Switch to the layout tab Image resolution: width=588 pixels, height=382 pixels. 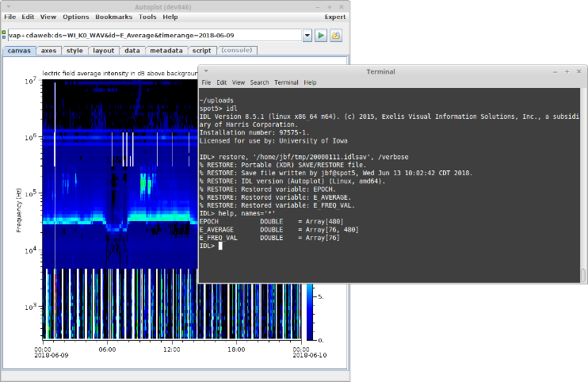coord(104,51)
